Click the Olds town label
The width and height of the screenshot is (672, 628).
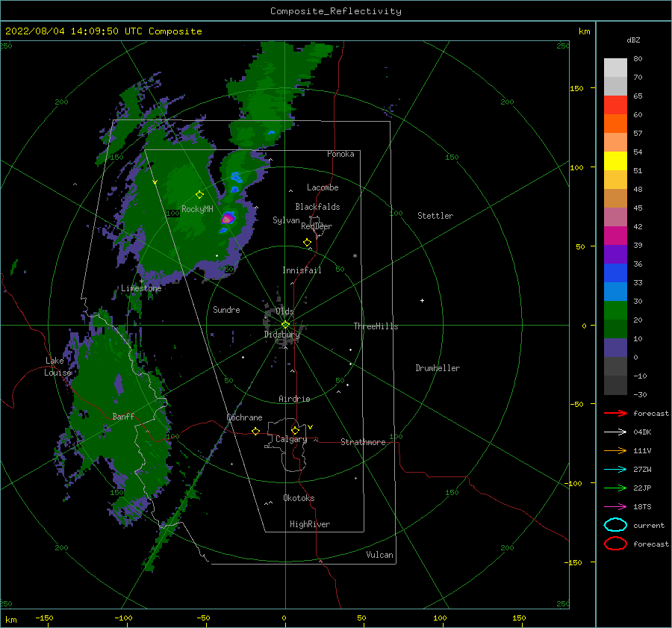click(x=284, y=311)
